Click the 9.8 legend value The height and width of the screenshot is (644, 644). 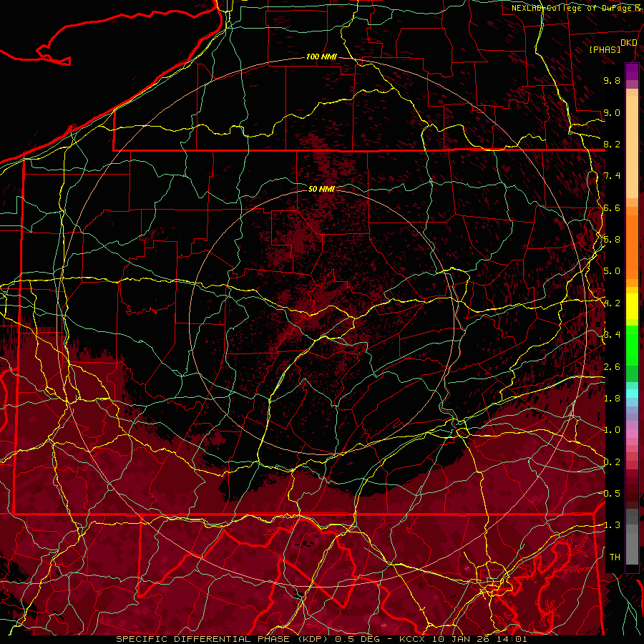(612, 80)
